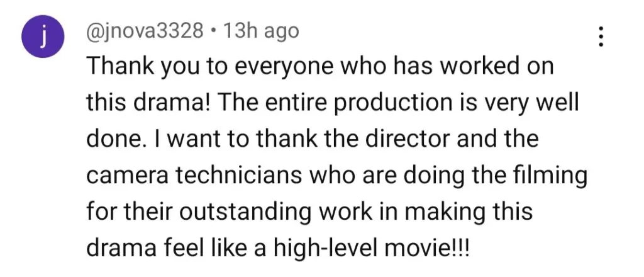Screen dimensions: 644x277
Task: Click the line starting 'for their outstanding work'
Action: [x=309, y=212]
